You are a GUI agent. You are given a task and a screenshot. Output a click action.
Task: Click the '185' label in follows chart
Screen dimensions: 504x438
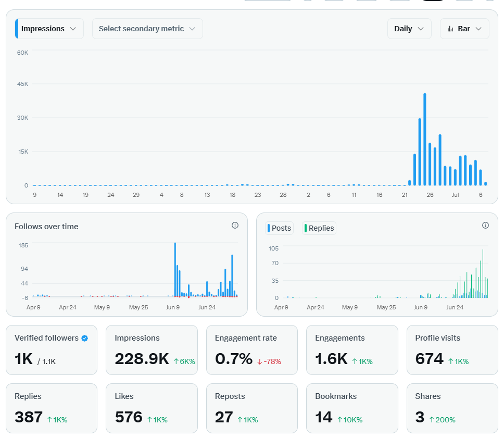pyautogui.click(x=23, y=245)
